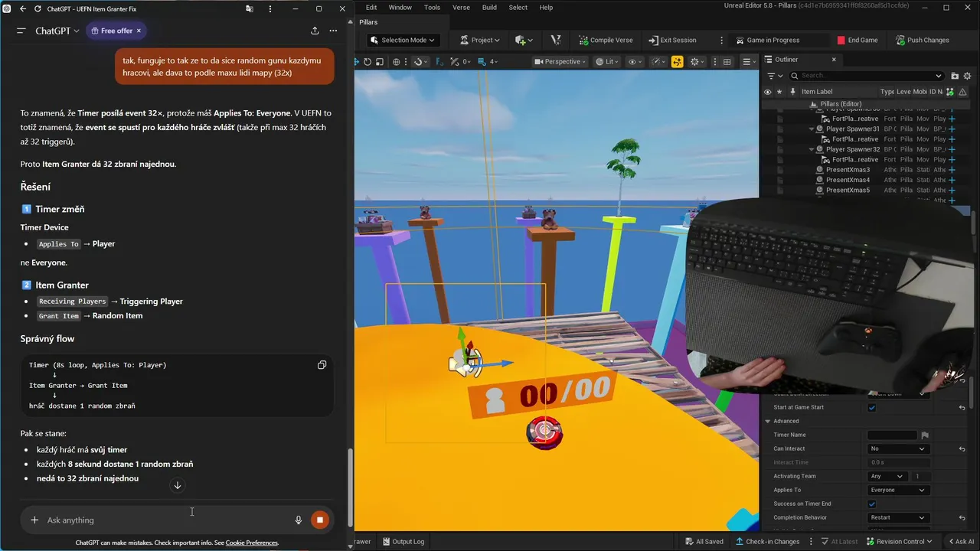The width and height of the screenshot is (980, 551).
Task: Select the Pillars level tab
Action: click(x=368, y=22)
